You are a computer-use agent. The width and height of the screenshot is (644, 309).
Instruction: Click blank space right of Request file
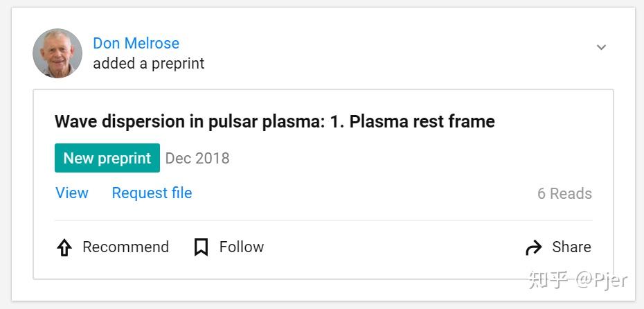click(x=360, y=193)
